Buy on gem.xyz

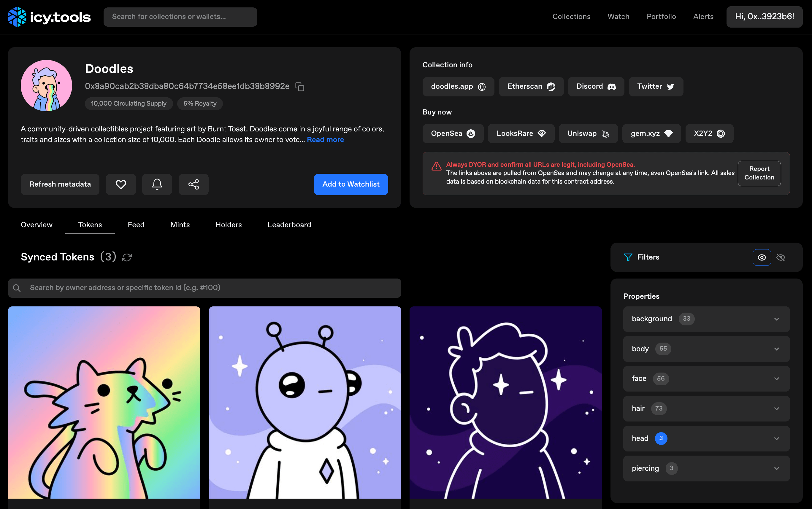652,134
